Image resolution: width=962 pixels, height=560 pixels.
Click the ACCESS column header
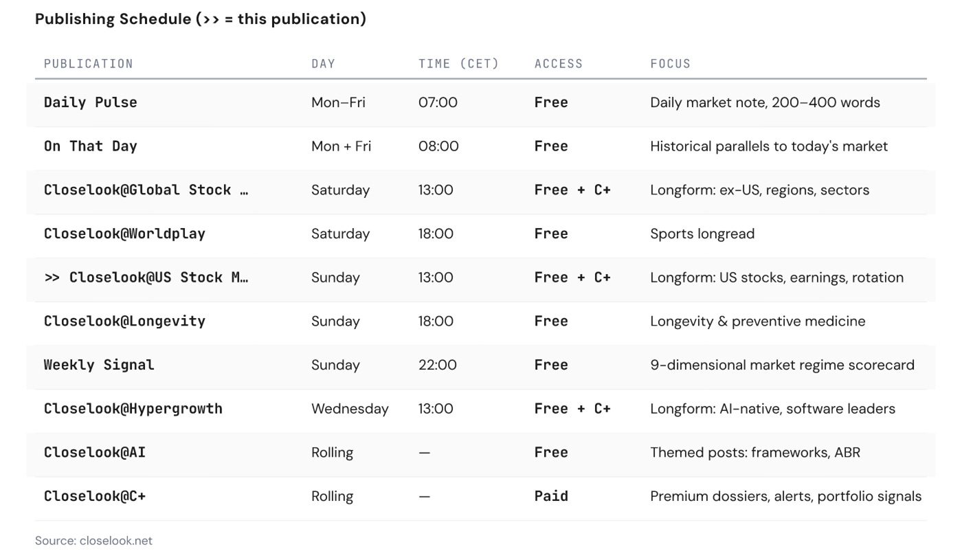tap(559, 63)
